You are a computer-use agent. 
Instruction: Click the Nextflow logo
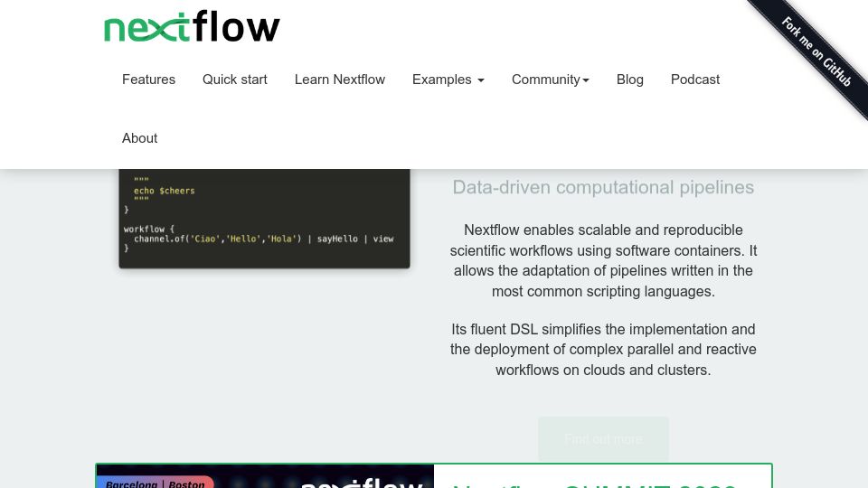pos(192,26)
